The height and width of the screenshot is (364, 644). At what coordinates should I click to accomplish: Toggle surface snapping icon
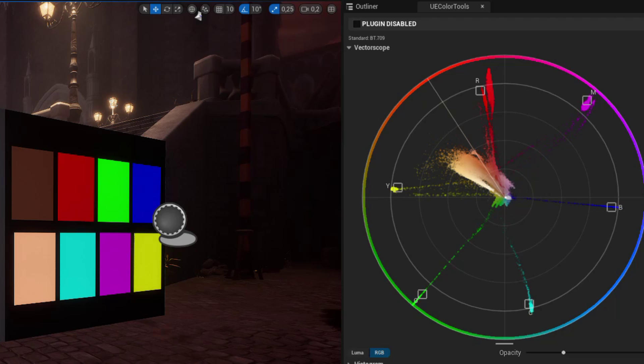tap(205, 9)
